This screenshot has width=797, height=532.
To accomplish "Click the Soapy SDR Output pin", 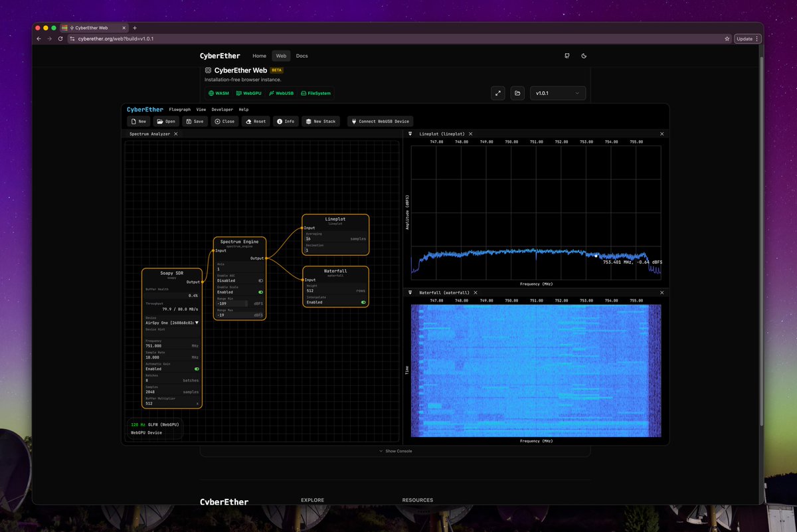I will [x=201, y=282].
